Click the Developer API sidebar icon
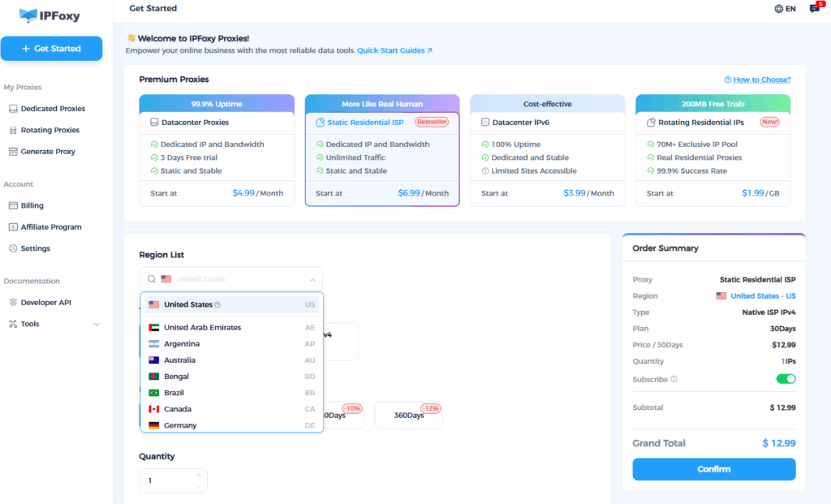The image size is (831, 504). [x=13, y=303]
